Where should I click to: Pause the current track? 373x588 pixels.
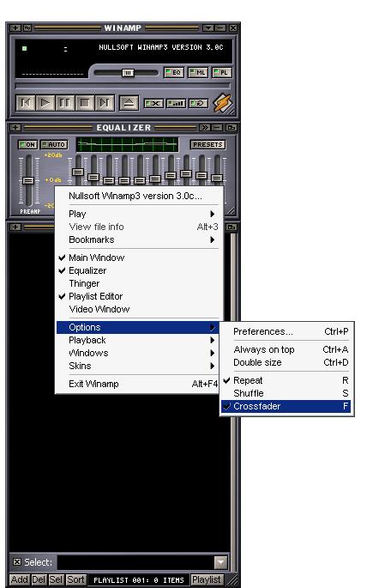click(65, 103)
